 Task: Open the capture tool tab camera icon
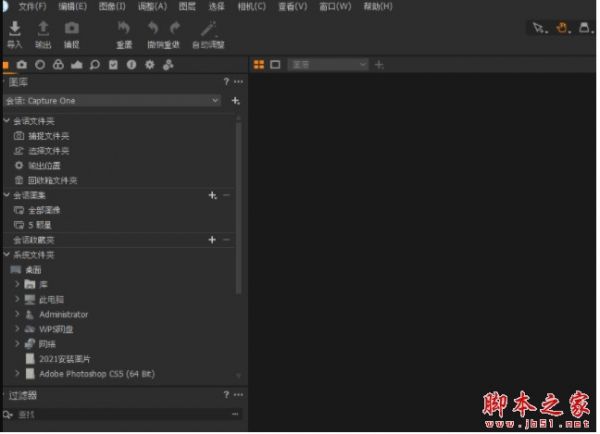click(22, 65)
